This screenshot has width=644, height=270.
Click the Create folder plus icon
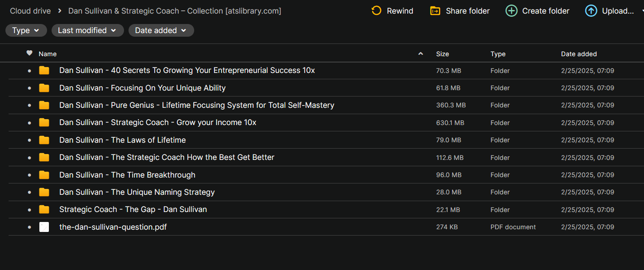[511, 11]
